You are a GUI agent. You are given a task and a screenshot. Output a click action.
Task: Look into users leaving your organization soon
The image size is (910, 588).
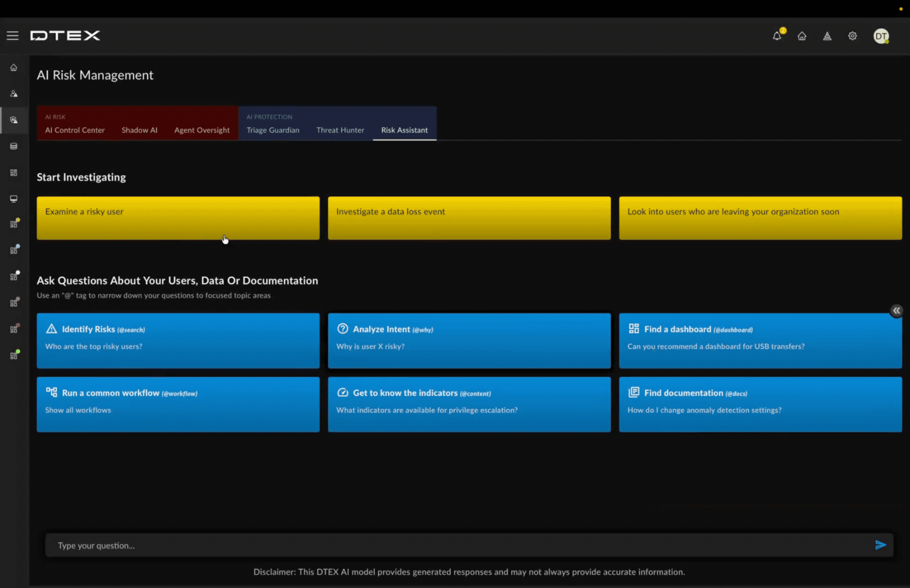[760, 218]
